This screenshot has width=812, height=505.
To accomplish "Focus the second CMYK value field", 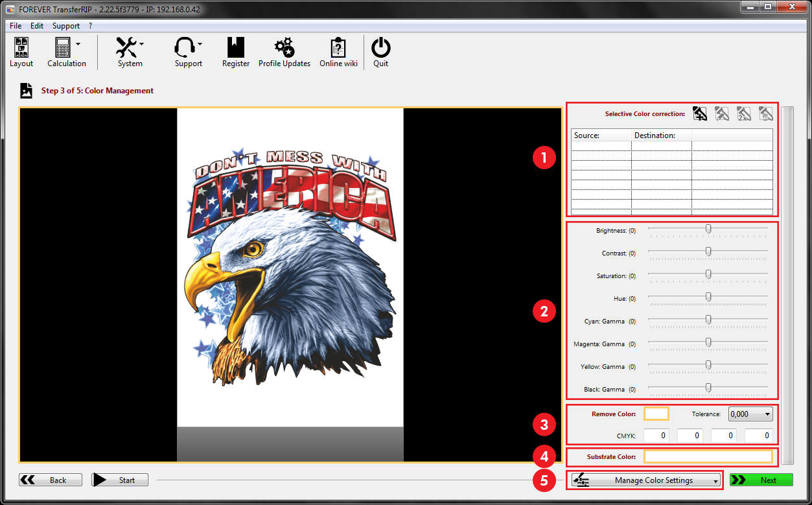I will click(x=690, y=436).
